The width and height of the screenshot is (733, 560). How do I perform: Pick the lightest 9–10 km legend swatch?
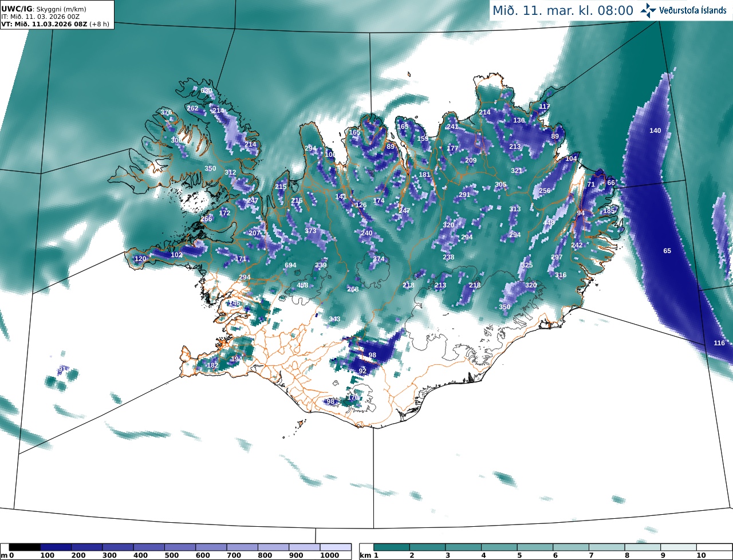[679, 547]
